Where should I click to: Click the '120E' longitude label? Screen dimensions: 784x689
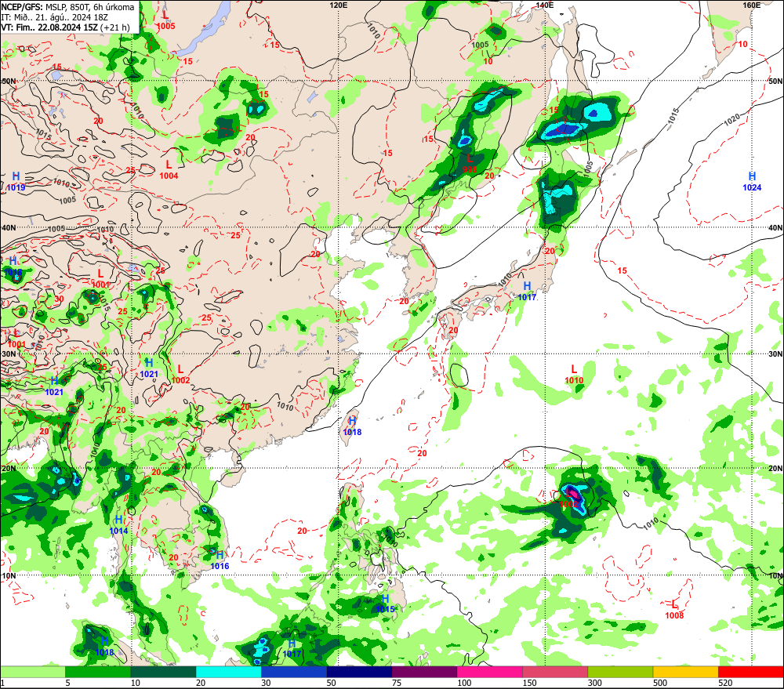[339, 5]
